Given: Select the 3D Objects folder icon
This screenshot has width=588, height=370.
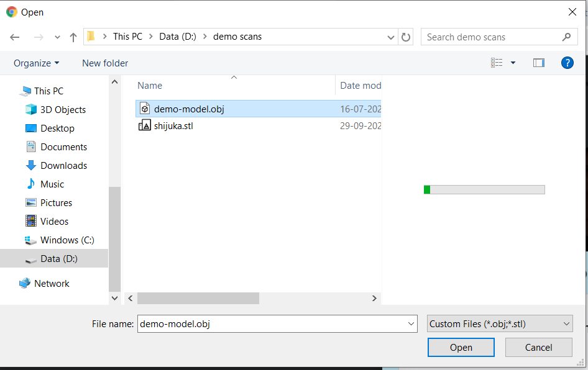Looking at the screenshot, I should coord(31,110).
